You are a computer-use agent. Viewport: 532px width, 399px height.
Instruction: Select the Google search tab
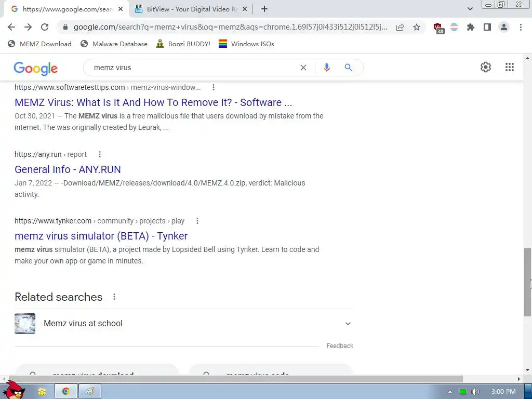coord(66,9)
